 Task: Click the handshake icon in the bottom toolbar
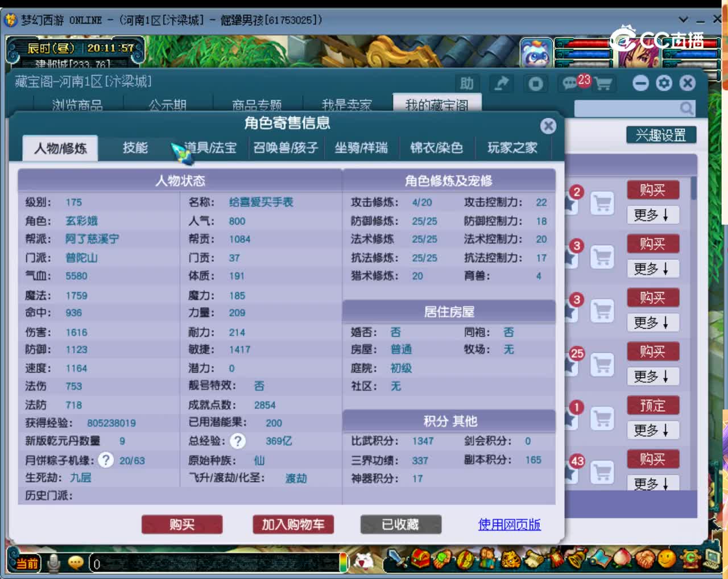point(645,559)
